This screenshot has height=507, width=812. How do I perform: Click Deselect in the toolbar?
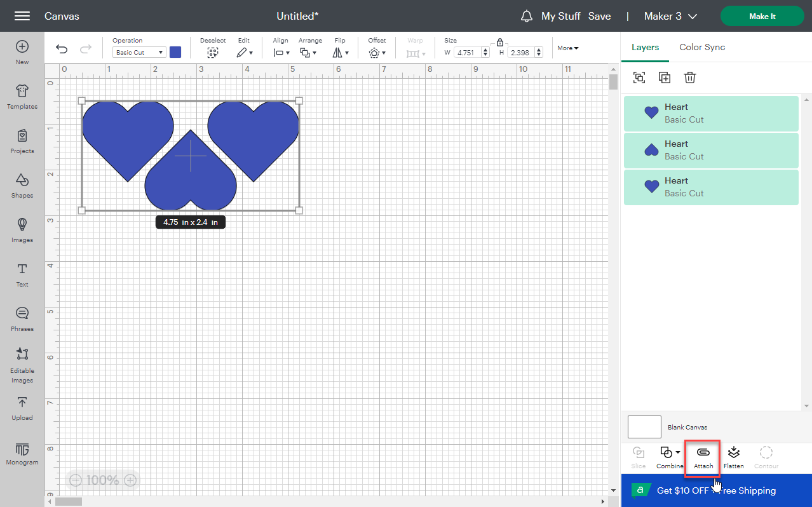click(213, 52)
